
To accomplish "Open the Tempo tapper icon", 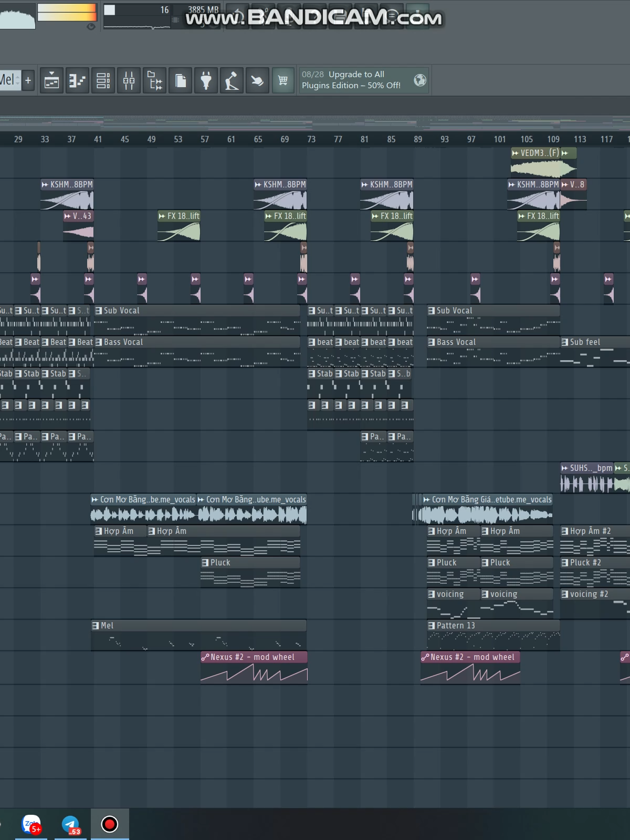I will [232, 80].
